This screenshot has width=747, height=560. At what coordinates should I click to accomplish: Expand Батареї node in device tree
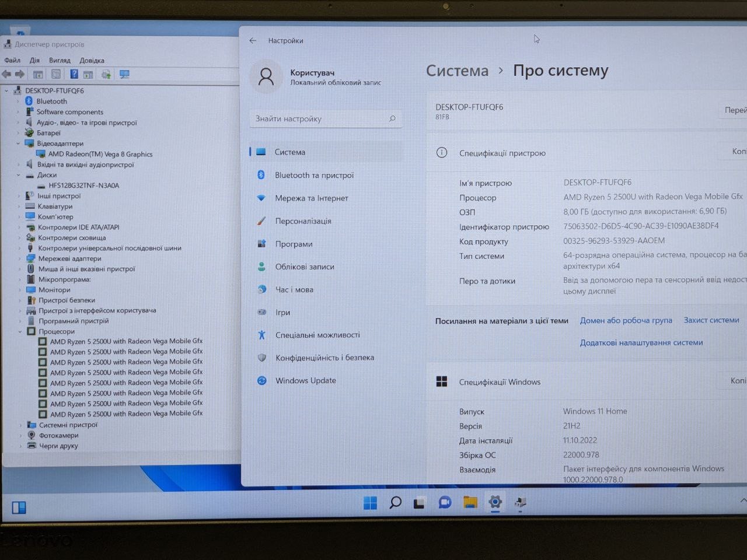pyautogui.click(x=18, y=132)
